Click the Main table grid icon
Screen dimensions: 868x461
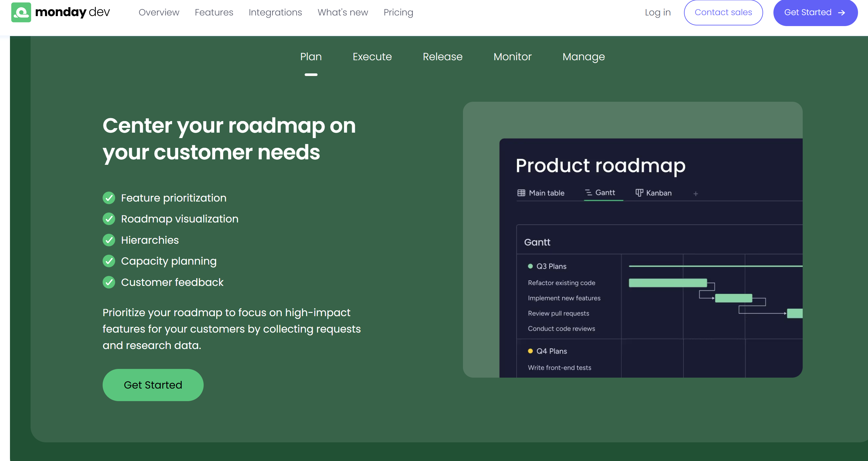521,193
